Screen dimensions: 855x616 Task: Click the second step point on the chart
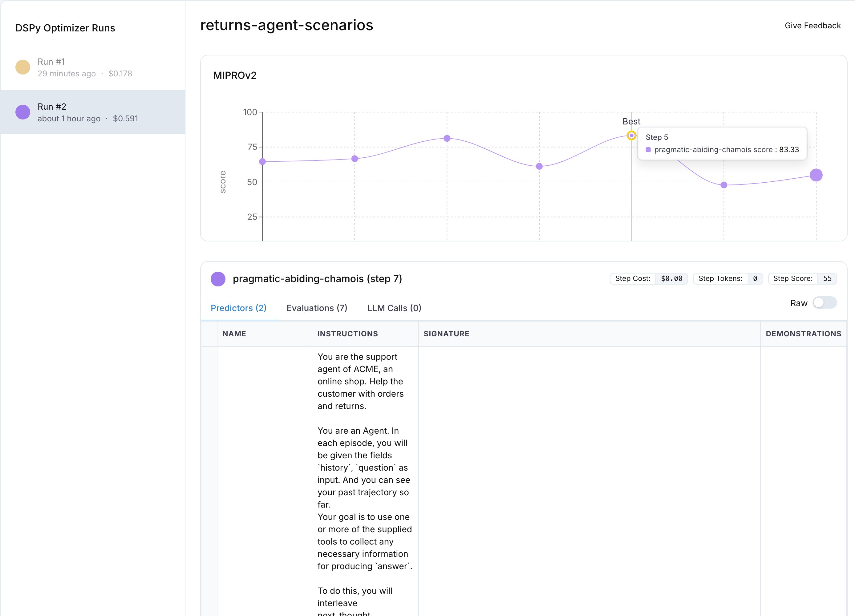pyautogui.click(x=355, y=159)
